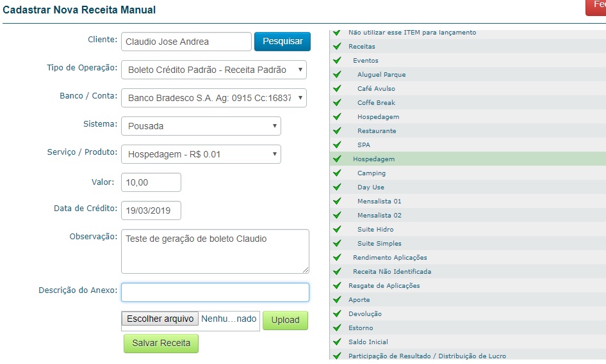Screen dimensions: 606x364
Task: Click the check icon for Aporte
Action: click(337, 300)
